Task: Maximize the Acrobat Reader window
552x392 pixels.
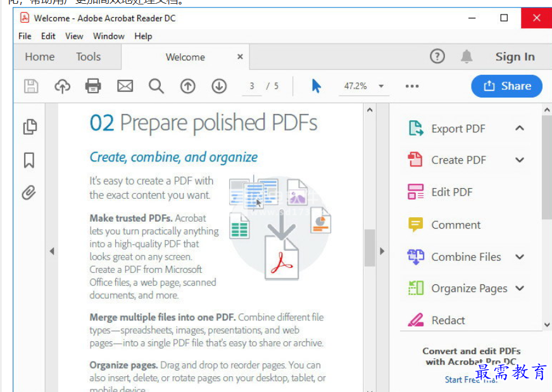Action: click(x=504, y=18)
